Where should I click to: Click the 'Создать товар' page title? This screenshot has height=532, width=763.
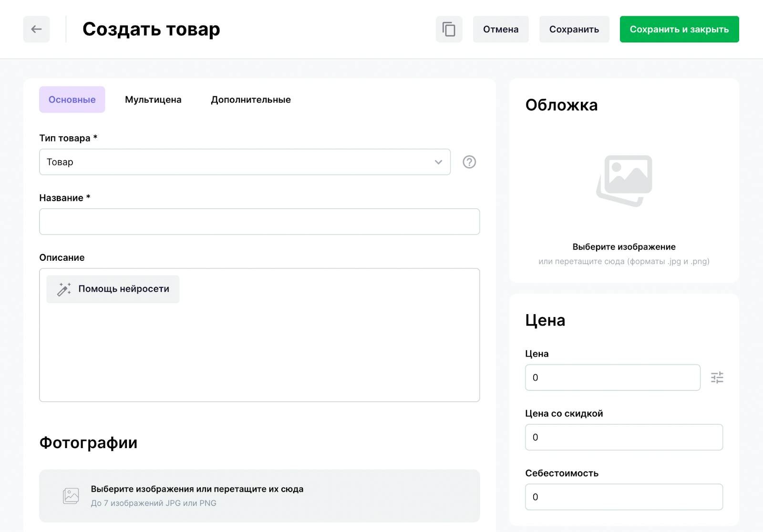coord(151,29)
